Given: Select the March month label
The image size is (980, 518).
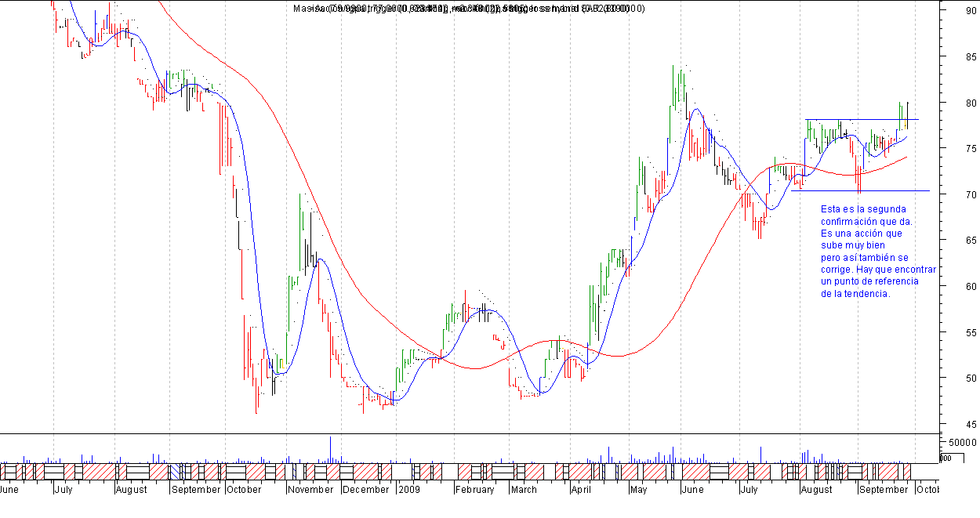Looking at the screenshot, I should tap(524, 490).
